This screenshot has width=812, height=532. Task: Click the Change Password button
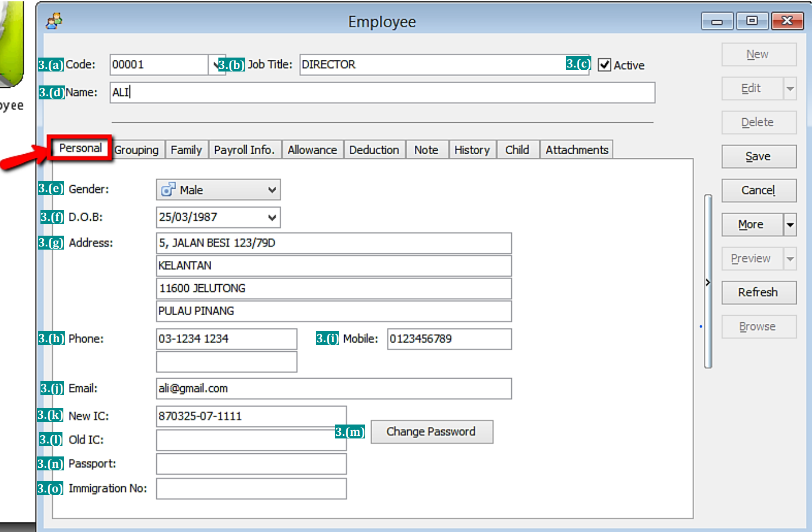[432, 432]
